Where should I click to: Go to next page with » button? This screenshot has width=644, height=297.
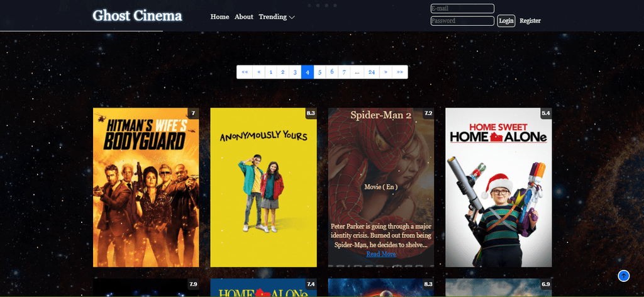click(x=386, y=72)
